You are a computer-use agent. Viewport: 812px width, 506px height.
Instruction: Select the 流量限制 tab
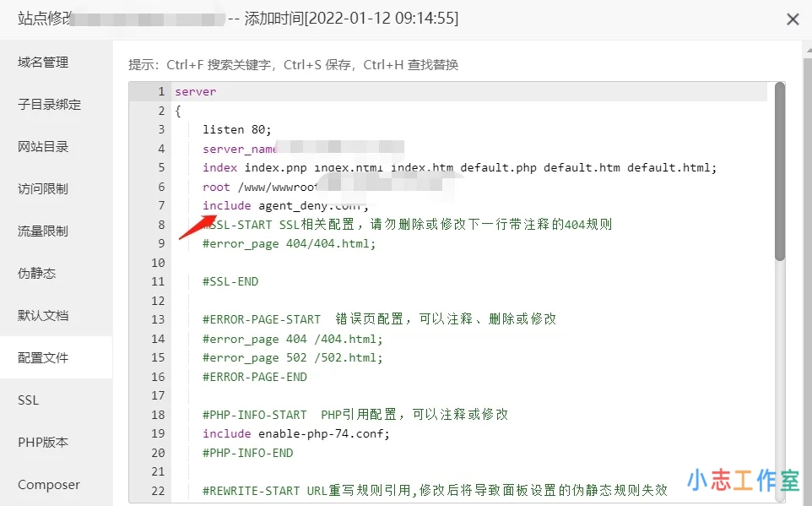click(43, 231)
